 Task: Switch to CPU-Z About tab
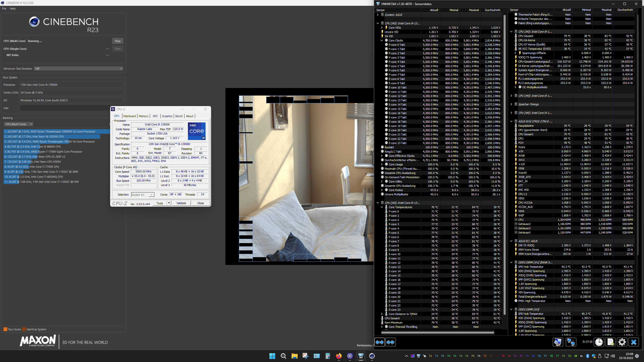[190, 116]
